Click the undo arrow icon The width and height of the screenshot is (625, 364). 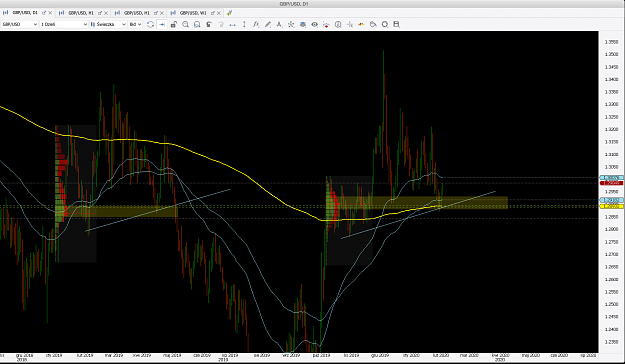coord(209,24)
